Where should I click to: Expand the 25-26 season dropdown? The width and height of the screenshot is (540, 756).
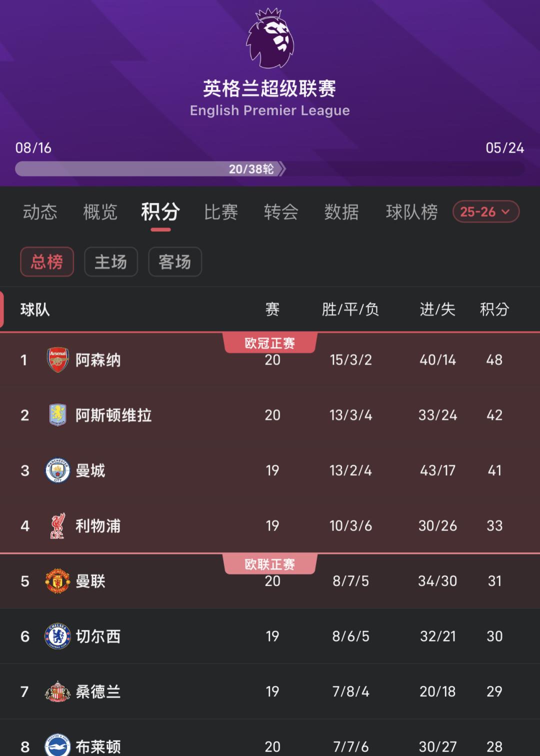[485, 212]
